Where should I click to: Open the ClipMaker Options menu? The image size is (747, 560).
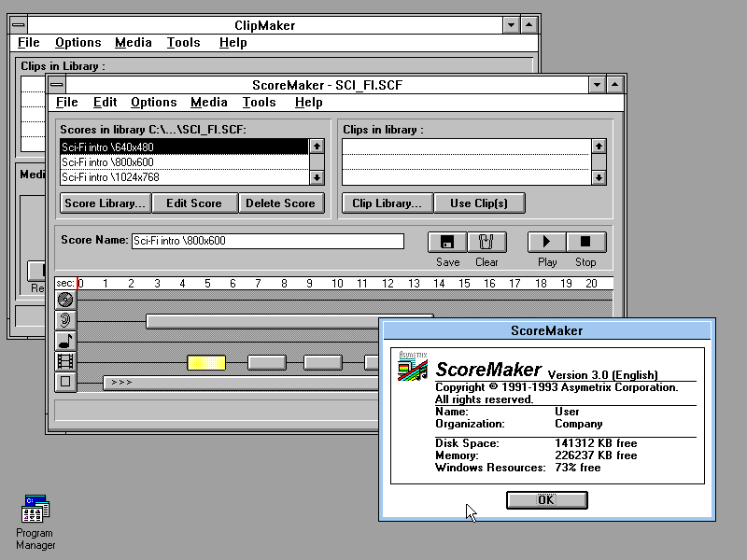78,43
